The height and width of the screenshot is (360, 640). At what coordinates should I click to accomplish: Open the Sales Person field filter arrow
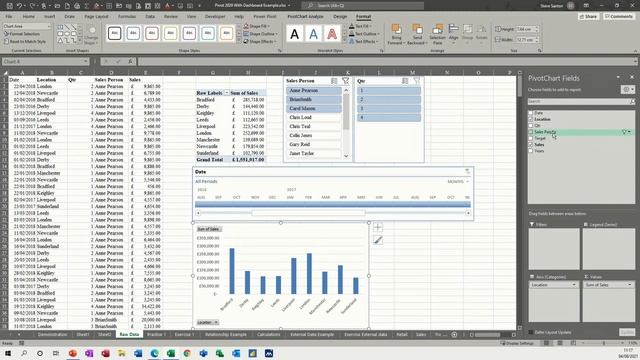(629, 132)
